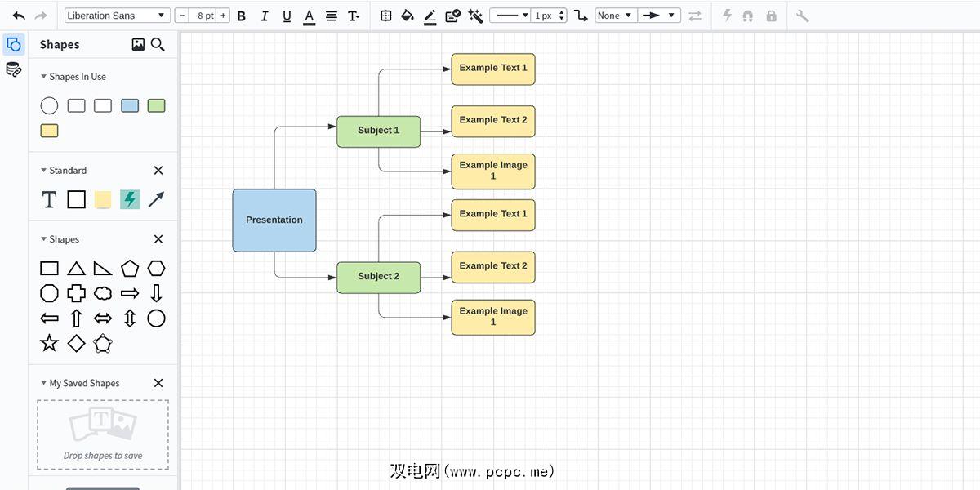The height and width of the screenshot is (490, 980).
Task: Click the shape style checkmark icon
Action: (452, 16)
